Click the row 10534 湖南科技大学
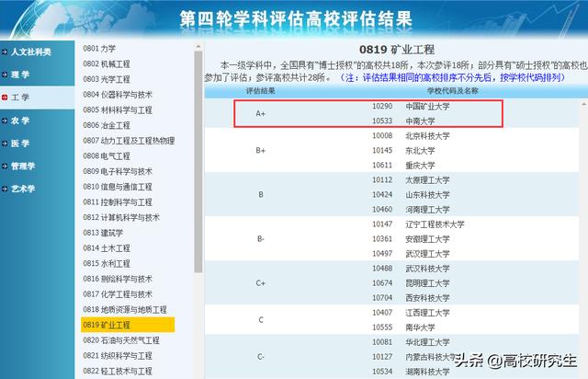The image size is (588, 379). pyautogui.click(x=411, y=372)
